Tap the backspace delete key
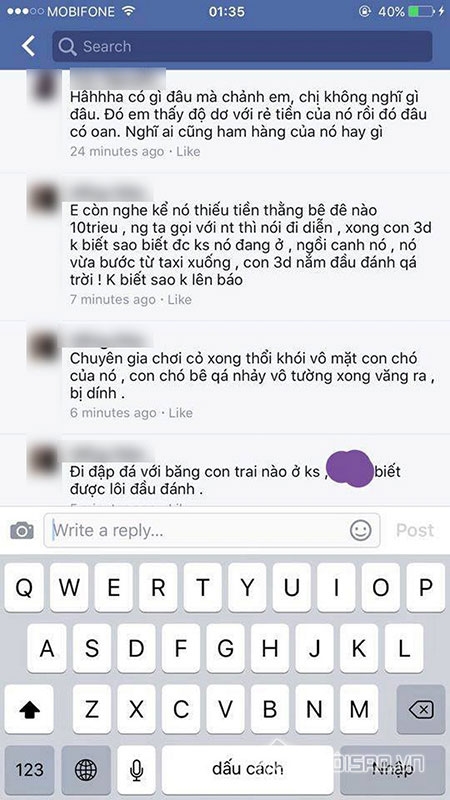 421,709
